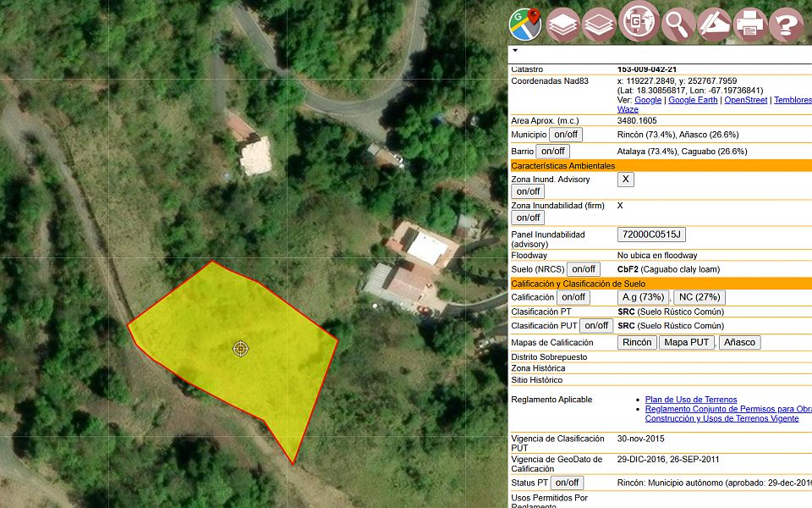Select the hand-with-pencil drawing tool
812x508 pixels.
coord(714,25)
